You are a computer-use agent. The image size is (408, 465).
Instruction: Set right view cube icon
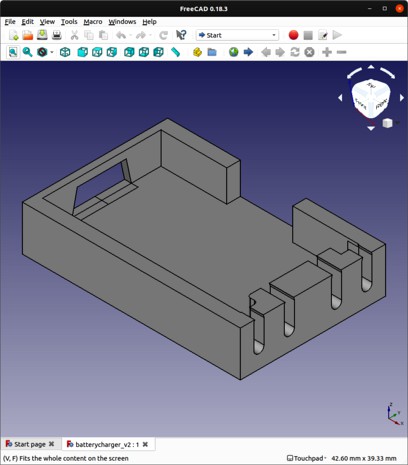[112, 52]
